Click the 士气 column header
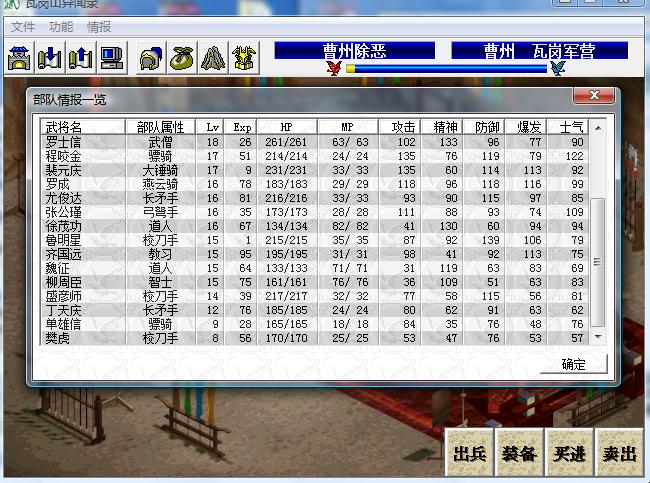The height and width of the screenshot is (483, 650). (568, 127)
